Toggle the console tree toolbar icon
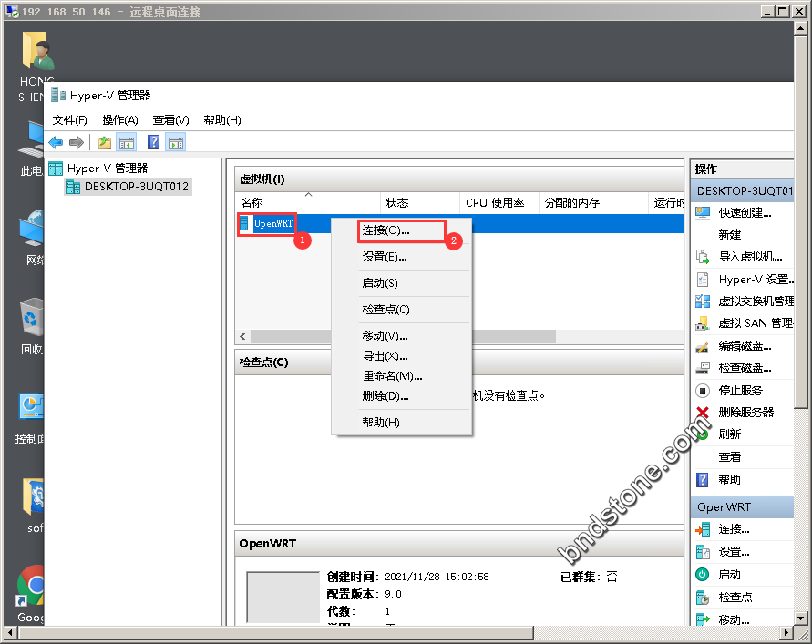 coord(127,142)
